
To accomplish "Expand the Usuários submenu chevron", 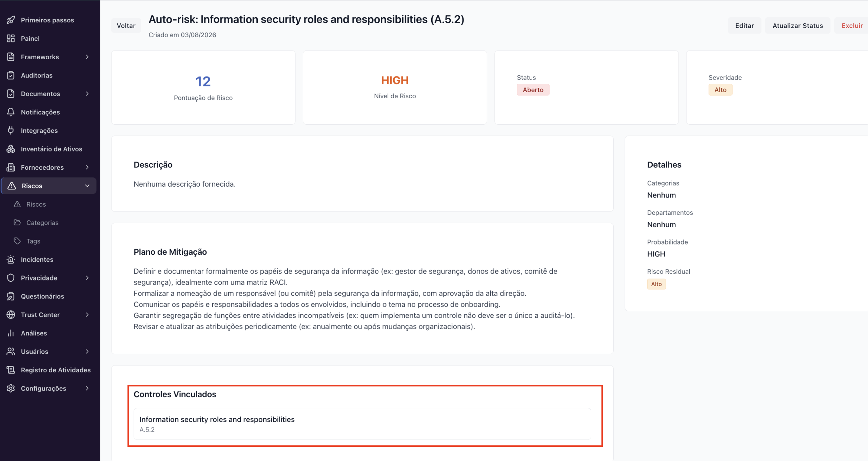I will pos(87,352).
